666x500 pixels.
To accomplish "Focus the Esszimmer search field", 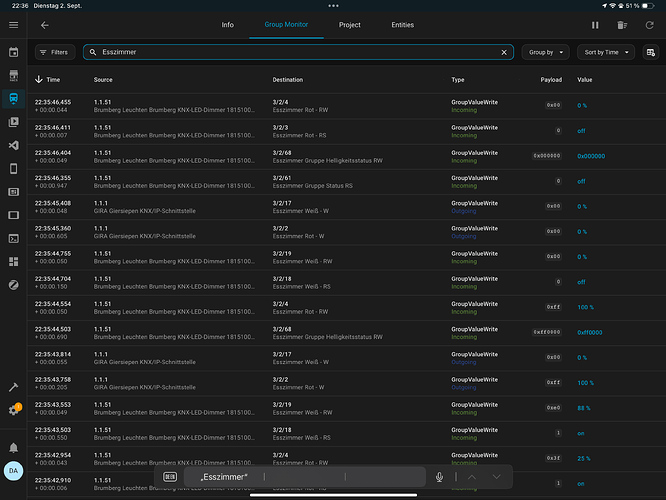I will click(298, 52).
